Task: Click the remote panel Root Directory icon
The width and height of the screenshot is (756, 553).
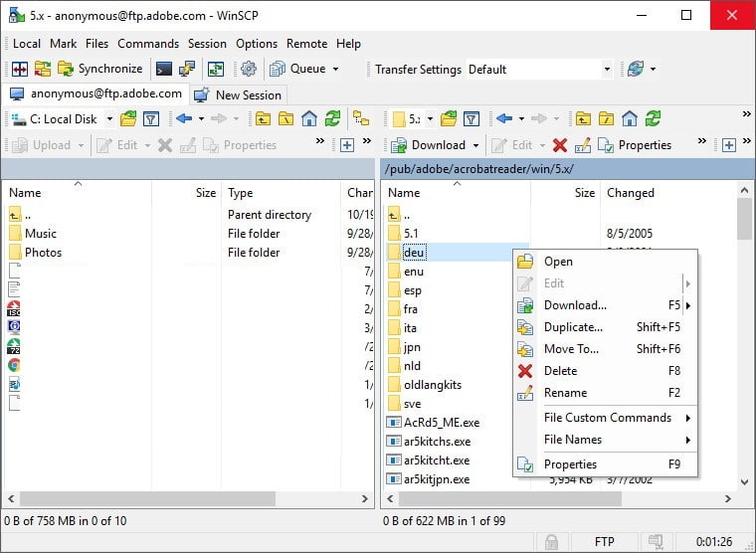Action: [x=606, y=118]
